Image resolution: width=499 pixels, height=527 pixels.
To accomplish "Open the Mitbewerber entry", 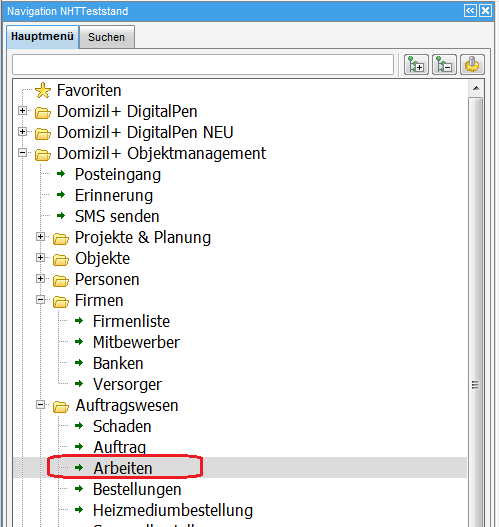I will pyautogui.click(x=136, y=342).
